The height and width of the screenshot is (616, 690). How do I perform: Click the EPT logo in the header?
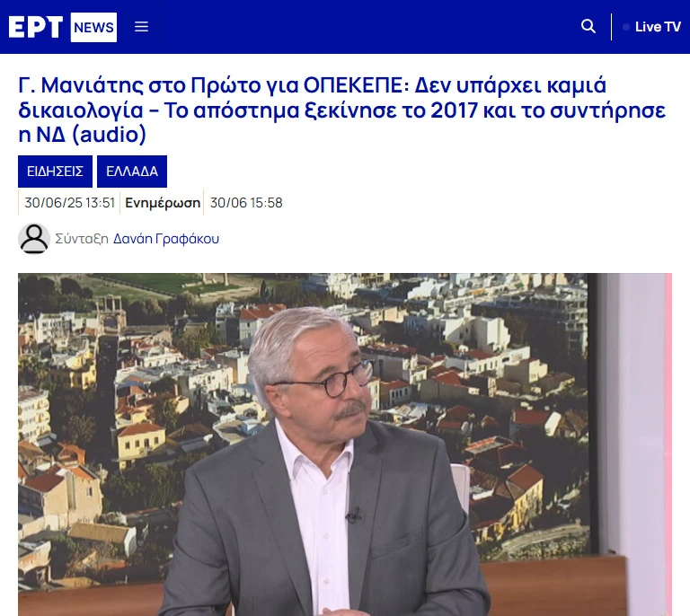(x=35, y=27)
